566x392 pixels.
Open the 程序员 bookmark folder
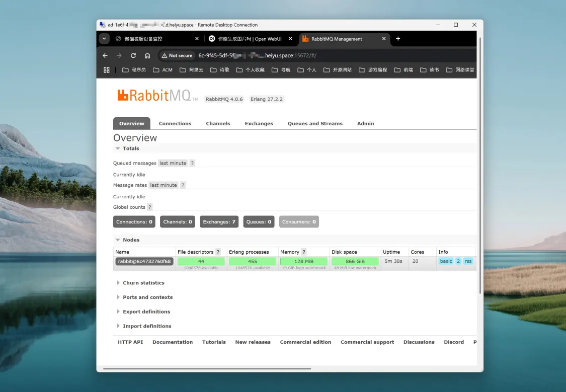[x=134, y=70]
